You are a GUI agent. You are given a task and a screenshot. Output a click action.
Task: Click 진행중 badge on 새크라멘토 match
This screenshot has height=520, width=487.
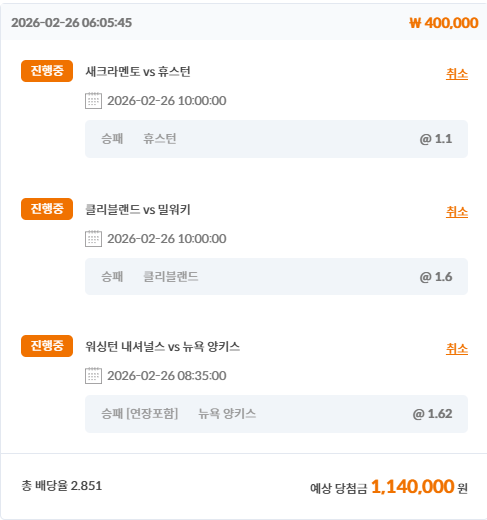tap(47, 71)
